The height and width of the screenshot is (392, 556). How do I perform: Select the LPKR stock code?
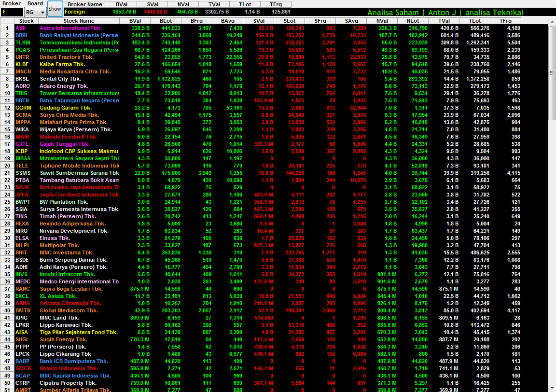[x=22, y=325]
